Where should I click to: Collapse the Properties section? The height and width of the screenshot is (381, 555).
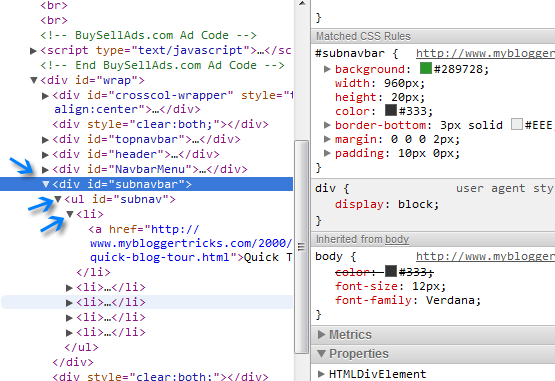(321, 353)
